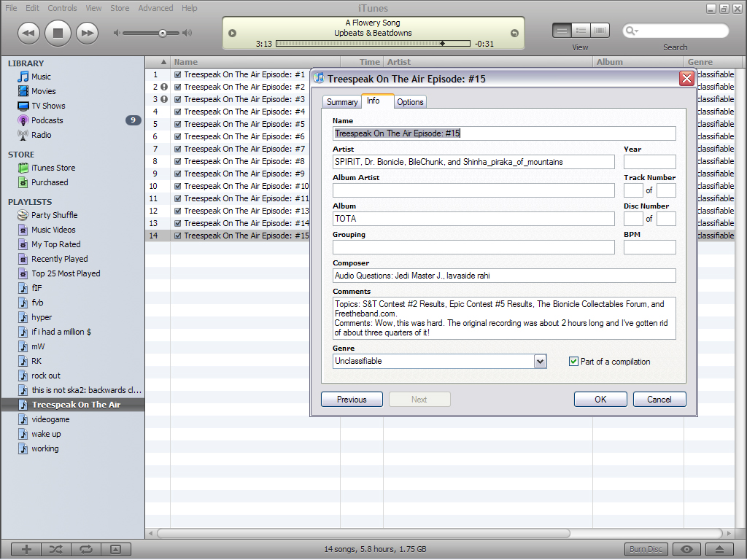The image size is (747, 560).
Task: Uncheck the Episode: #9 checkbox
Action: (x=178, y=174)
